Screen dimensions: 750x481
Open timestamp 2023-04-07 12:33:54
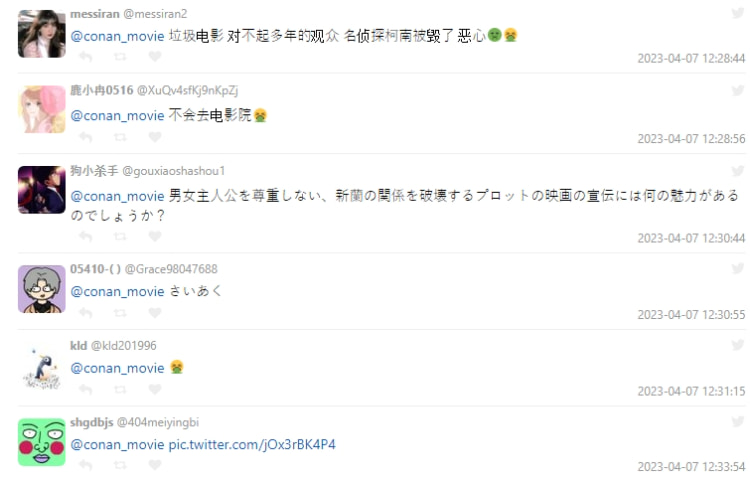(691, 467)
